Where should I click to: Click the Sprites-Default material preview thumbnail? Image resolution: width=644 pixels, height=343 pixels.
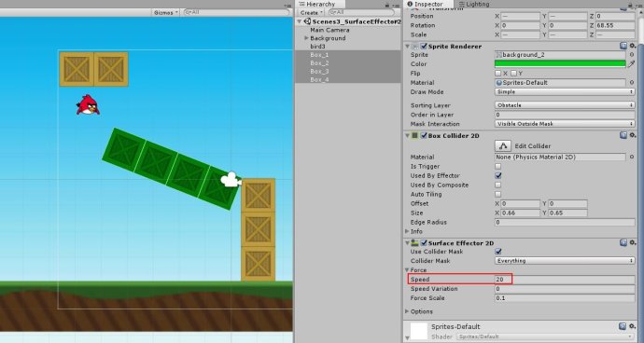pos(418,332)
